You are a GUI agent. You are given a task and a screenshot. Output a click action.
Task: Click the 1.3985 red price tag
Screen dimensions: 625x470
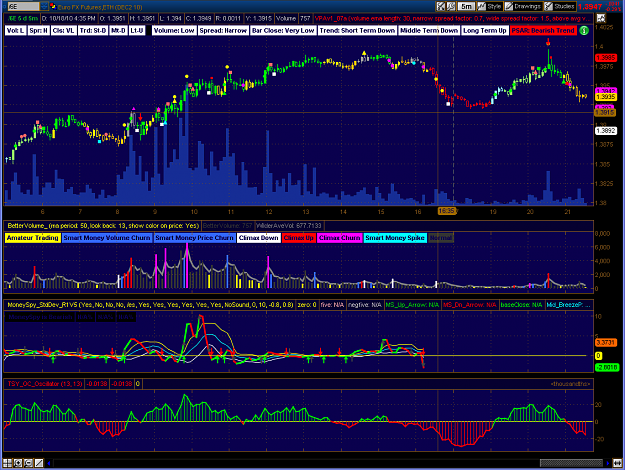(x=606, y=58)
